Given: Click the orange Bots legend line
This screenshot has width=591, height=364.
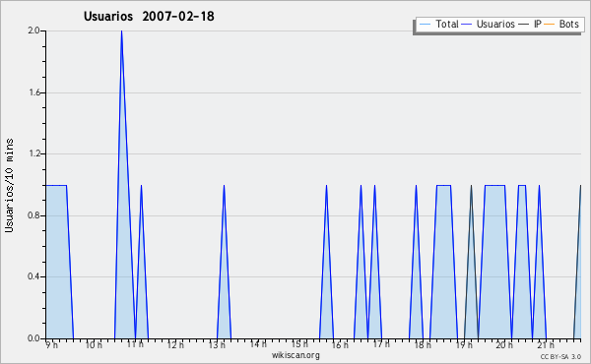Looking at the screenshot, I should 550,25.
